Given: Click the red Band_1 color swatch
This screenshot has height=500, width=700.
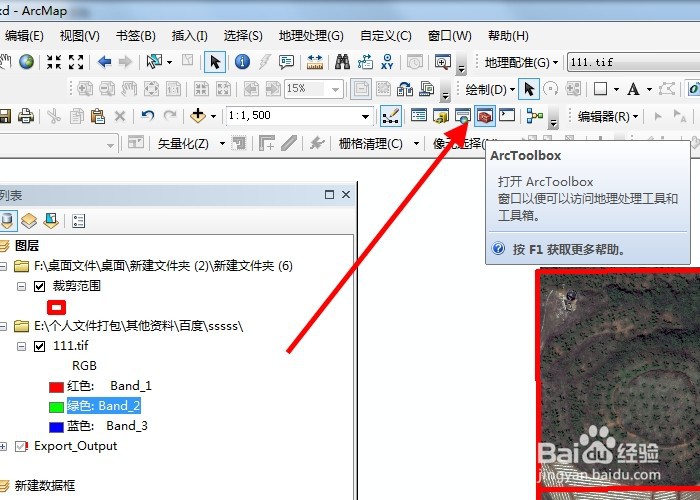Looking at the screenshot, I should pos(56,387).
